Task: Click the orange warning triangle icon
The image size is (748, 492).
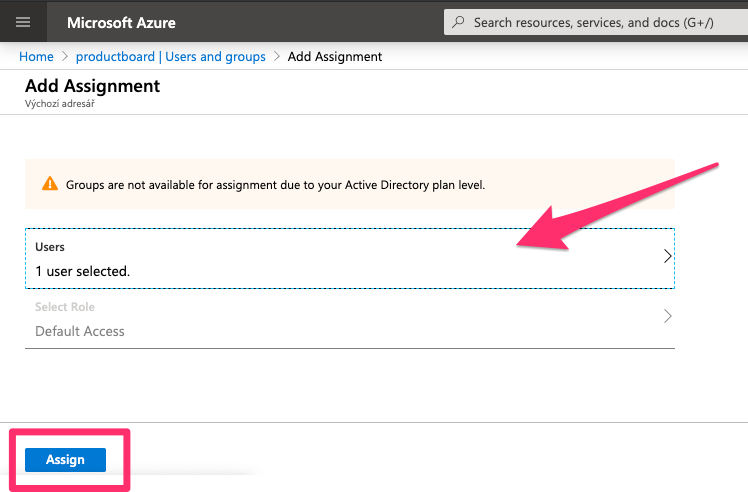Action: [49, 184]
